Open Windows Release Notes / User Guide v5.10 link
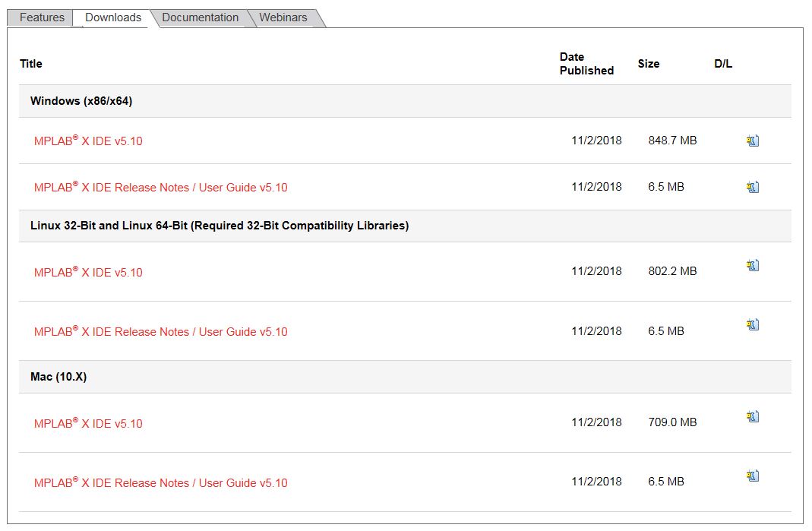This screenshot has height=531, width=812. (160, 188)
